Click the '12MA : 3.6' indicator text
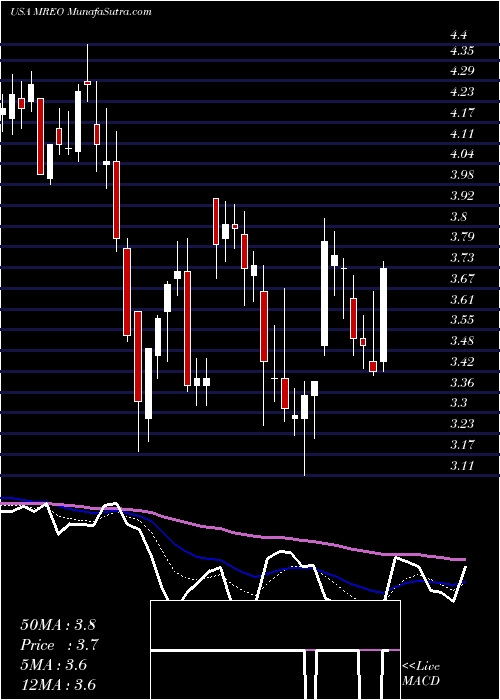The height and width of the screenshot is (700, 500). pos(58,685)
